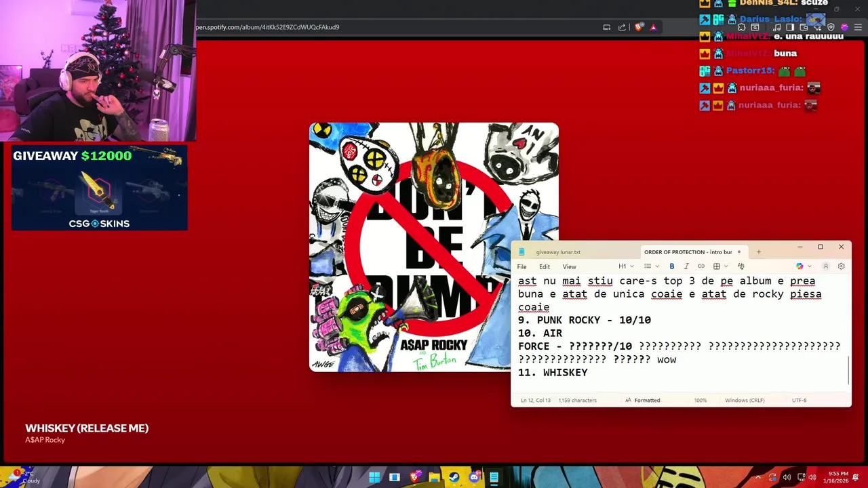Click the share page icon in browser
868x488 pixels.
[x=622, y=27]
